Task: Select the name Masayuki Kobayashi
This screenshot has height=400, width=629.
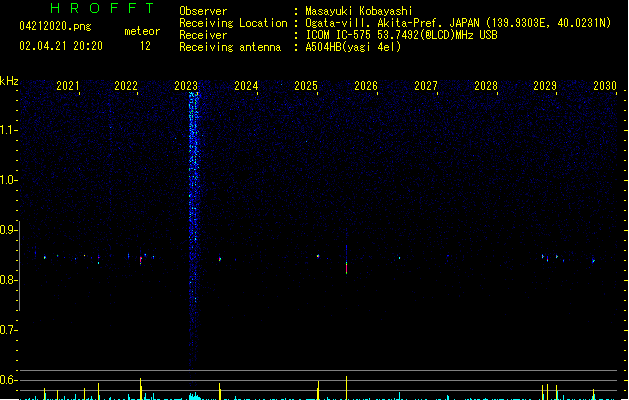Action: 359,11
